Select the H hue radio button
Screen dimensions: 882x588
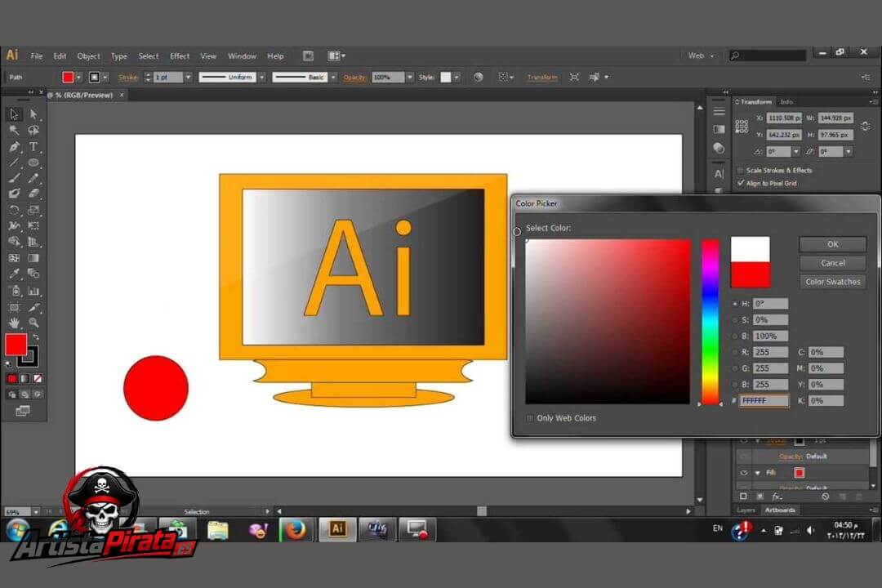tap(735, 304)
